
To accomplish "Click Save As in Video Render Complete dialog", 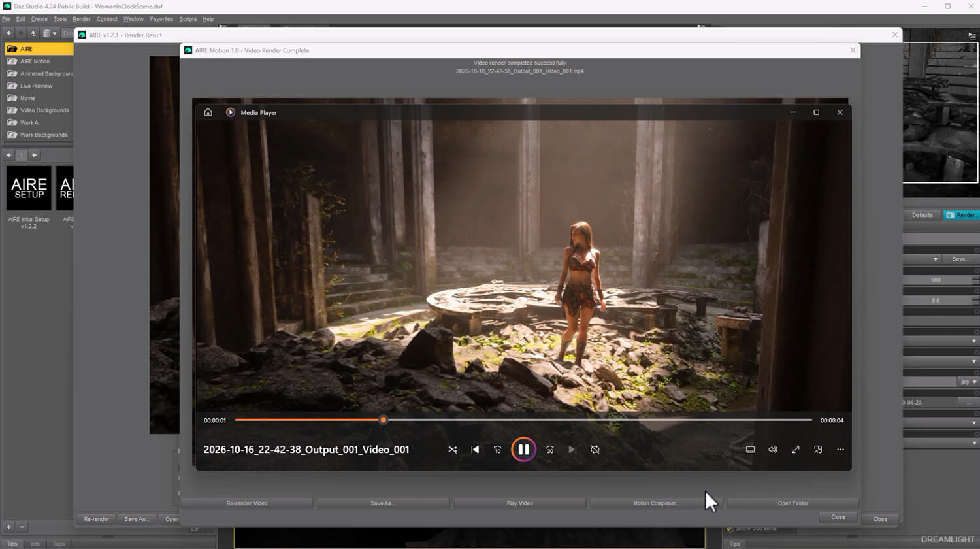I will [x=383, y=503].
